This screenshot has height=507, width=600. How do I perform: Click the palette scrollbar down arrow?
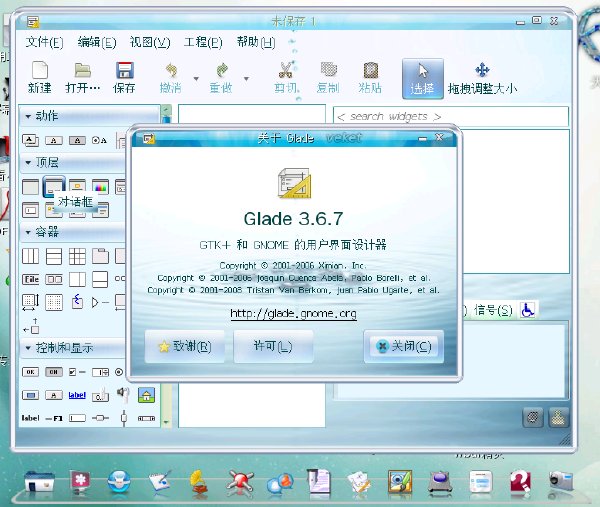click(x=166, y=422)
